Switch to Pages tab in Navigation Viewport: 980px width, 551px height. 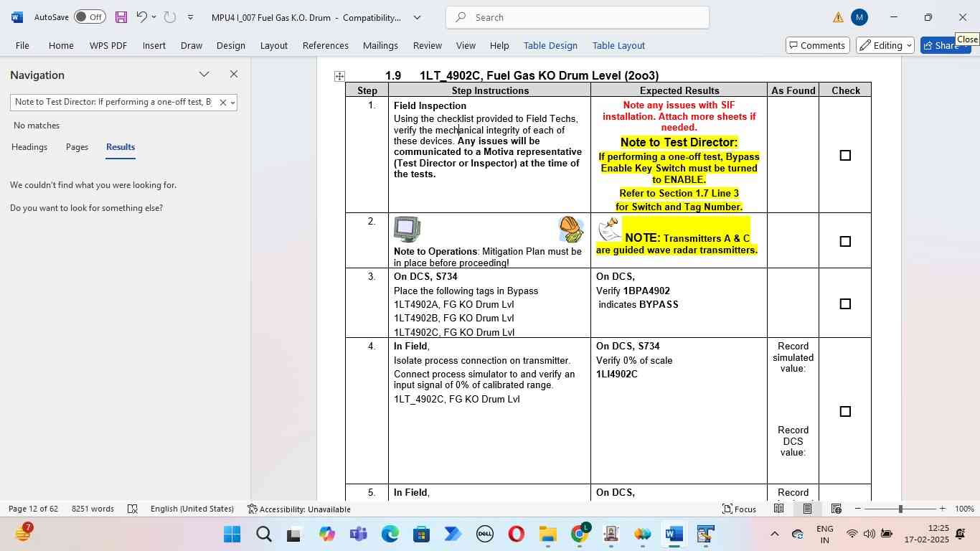pyautogui.click(x=77, y=147)
